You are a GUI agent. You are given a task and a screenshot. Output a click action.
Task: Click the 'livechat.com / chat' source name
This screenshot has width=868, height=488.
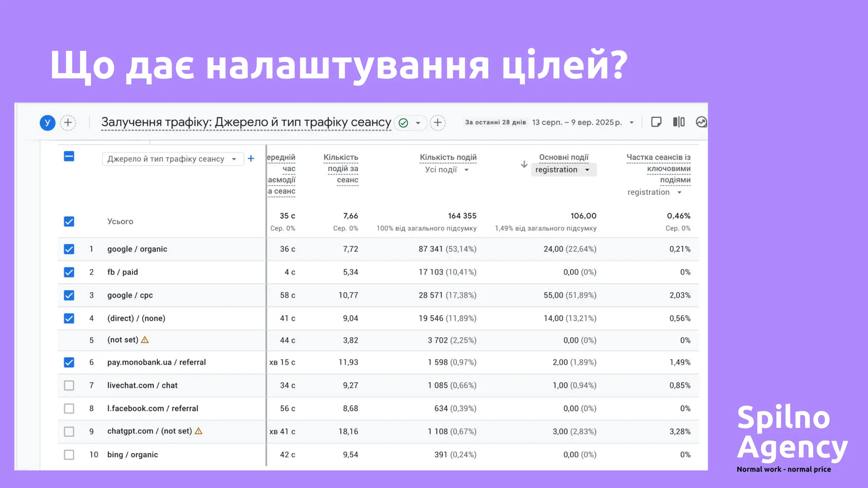[142, 385]
